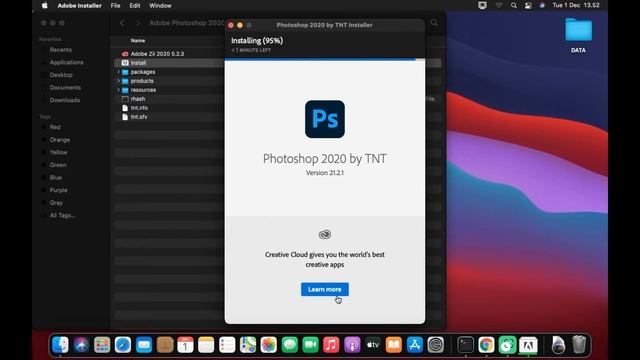
Task: Open Mail from the Dock
Action: coord(144,345)
